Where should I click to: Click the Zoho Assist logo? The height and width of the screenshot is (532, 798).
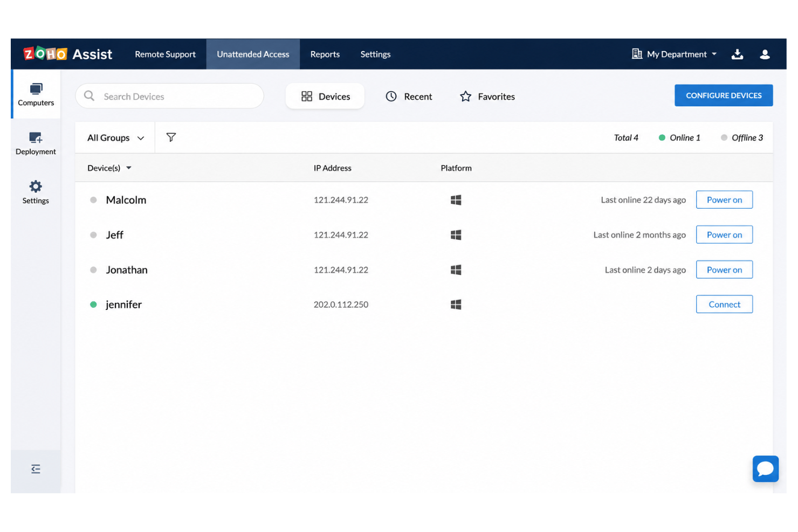[x=68, y=54]
